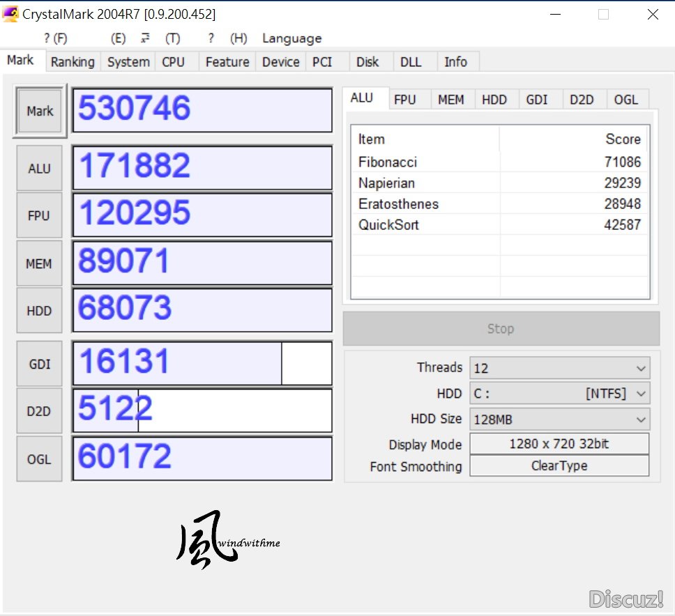Open the (H) Help menu
The height and width of the screenshot is (616, 675).
point(238,38)
